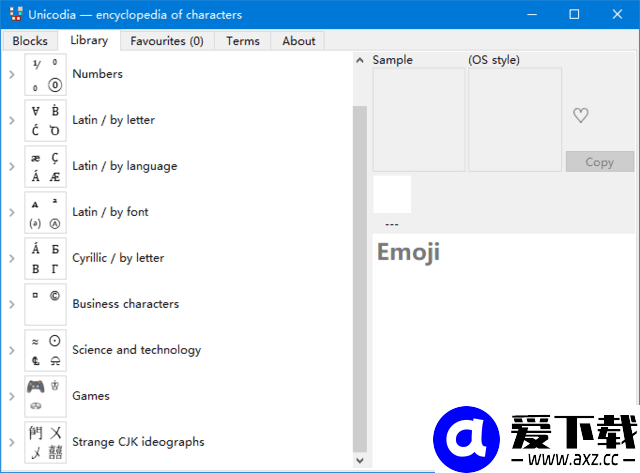Select 'Strange CJK ideographs' label
This screenshot has height=473, width=640.
pyautogui.click(x=138, y=442)
